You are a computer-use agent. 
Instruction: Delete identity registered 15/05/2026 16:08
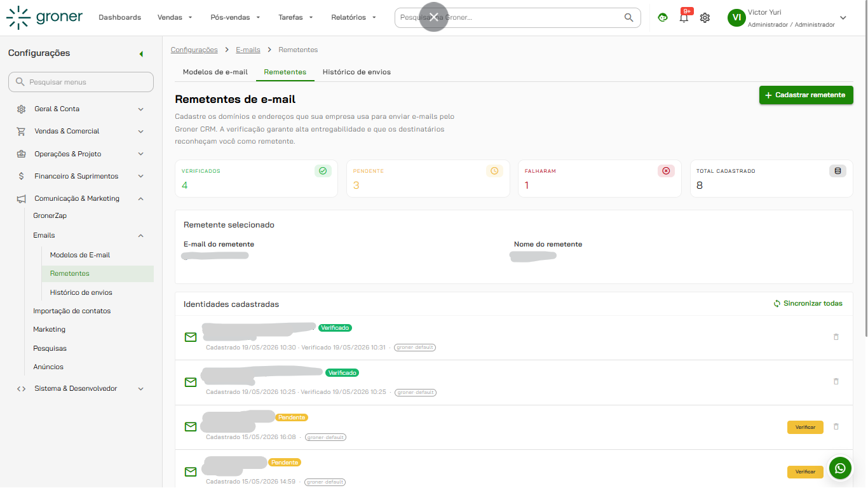click(836, 427)
